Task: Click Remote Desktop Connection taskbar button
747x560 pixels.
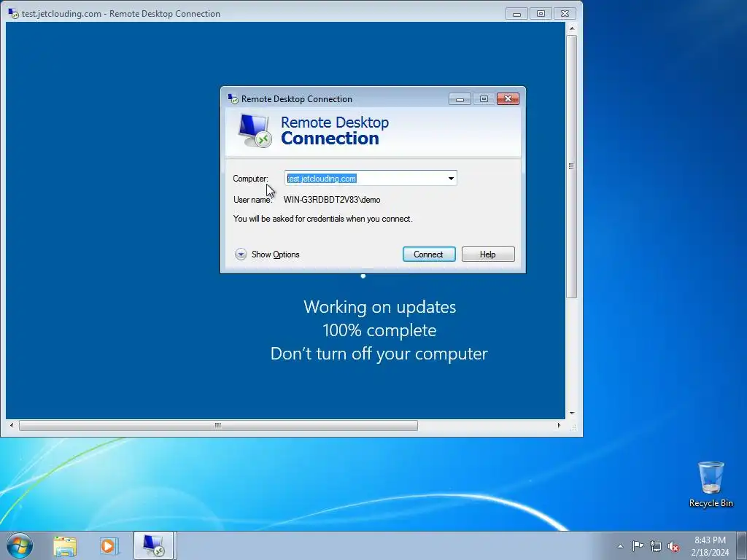Action: click(155, 545)
